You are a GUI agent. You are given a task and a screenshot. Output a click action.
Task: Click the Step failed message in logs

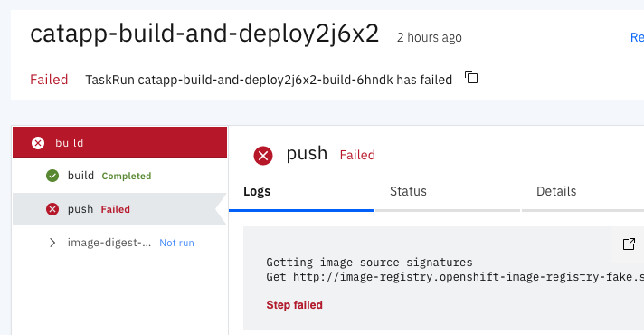tap(294, 305)
